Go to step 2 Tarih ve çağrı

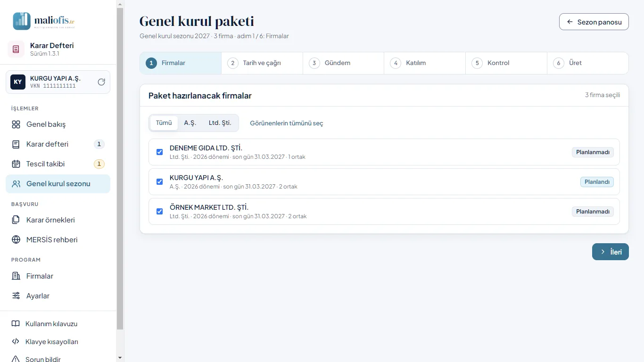click(262, 63)
